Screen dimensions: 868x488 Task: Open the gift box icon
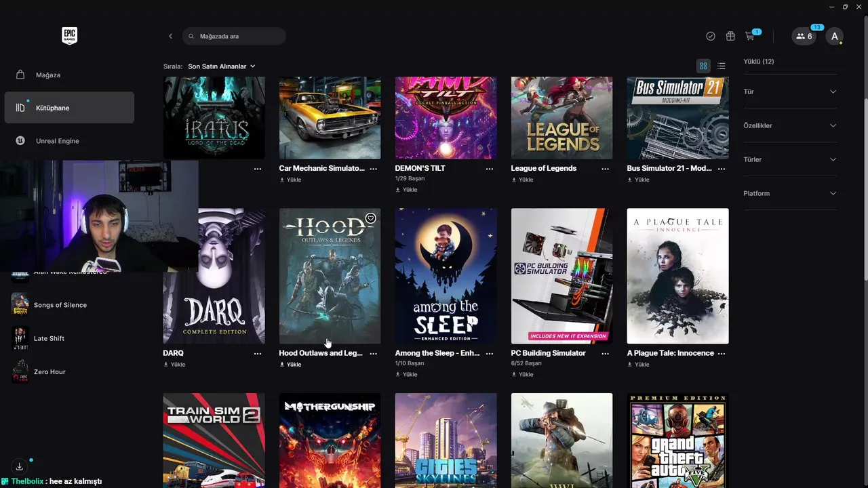(730, 36)
